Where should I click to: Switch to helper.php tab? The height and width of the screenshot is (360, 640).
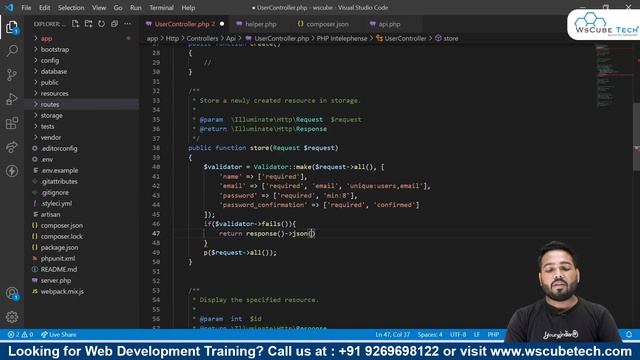260,24
